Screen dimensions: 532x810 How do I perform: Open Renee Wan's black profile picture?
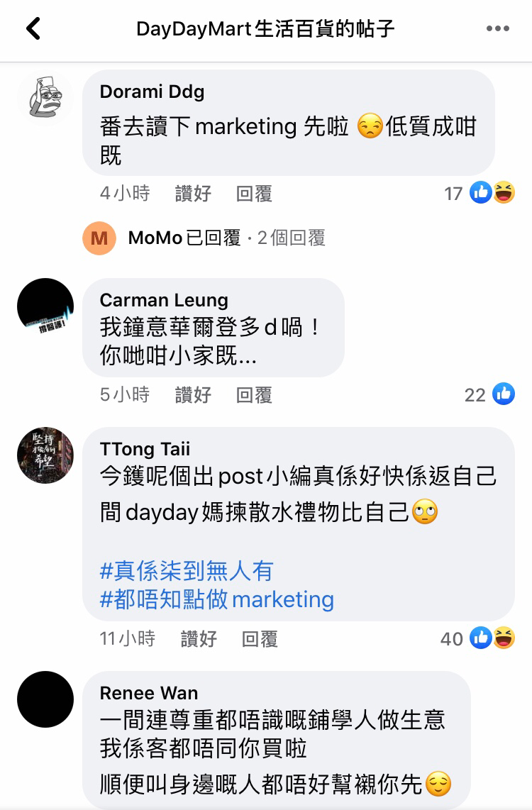pos(45,699)
